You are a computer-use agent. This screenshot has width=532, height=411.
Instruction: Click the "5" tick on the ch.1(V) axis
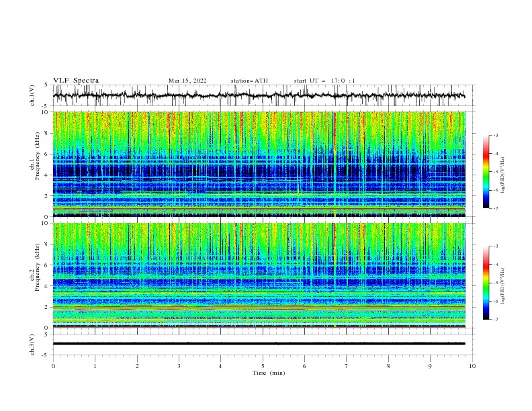click(x=46, y=85)
